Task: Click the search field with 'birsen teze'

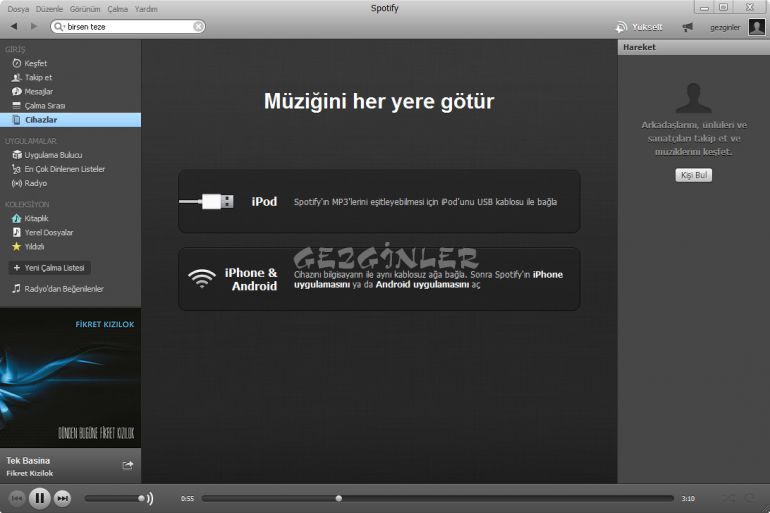Action: 129,27
